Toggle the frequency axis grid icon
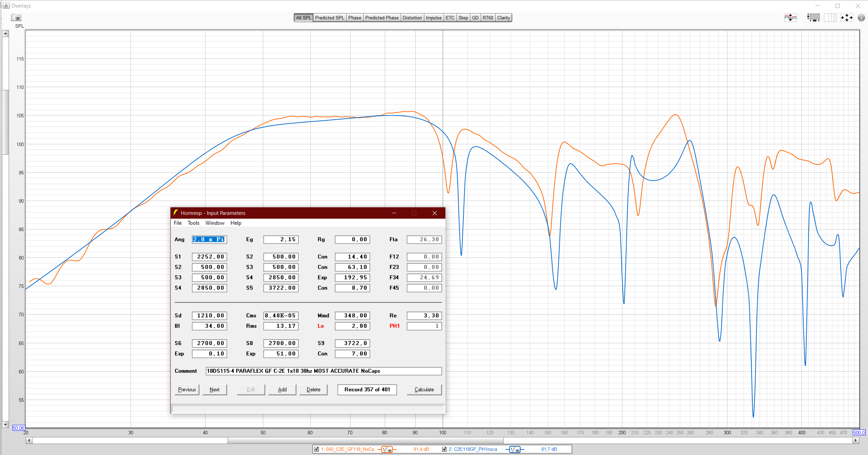Image resolution: width=868 pixels, height=455 pixels. (830, 18)
